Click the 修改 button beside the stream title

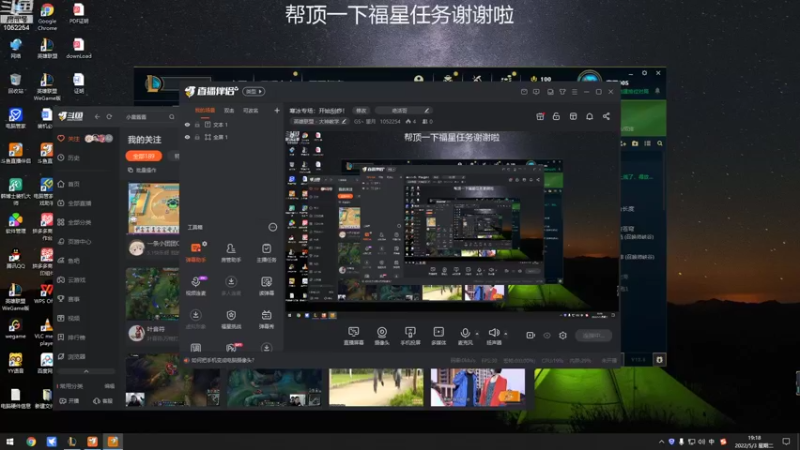[x=361, y=110]
